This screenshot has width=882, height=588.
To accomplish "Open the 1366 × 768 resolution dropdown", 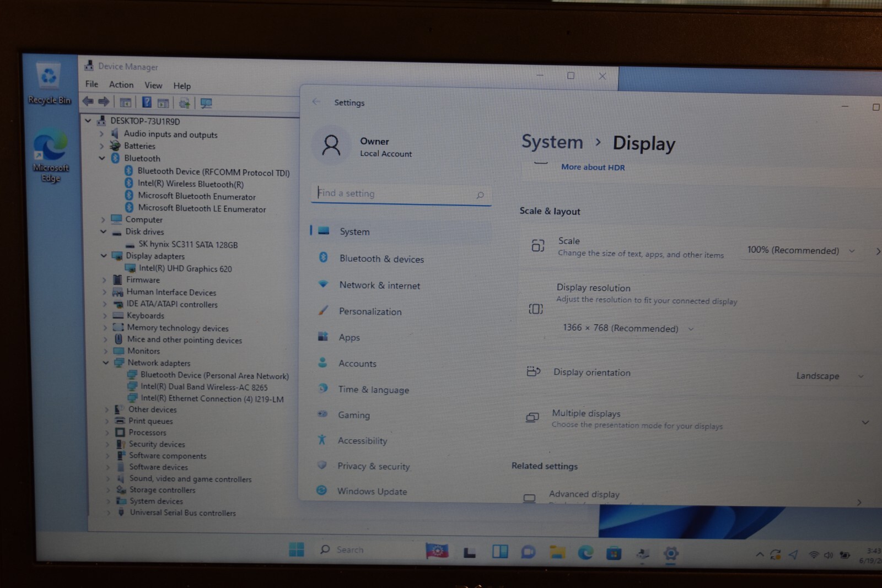I will point(628,328).
